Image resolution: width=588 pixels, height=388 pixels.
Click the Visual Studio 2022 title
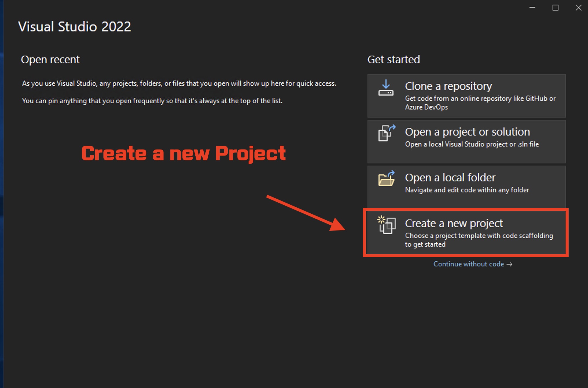[x=74, y=27]
